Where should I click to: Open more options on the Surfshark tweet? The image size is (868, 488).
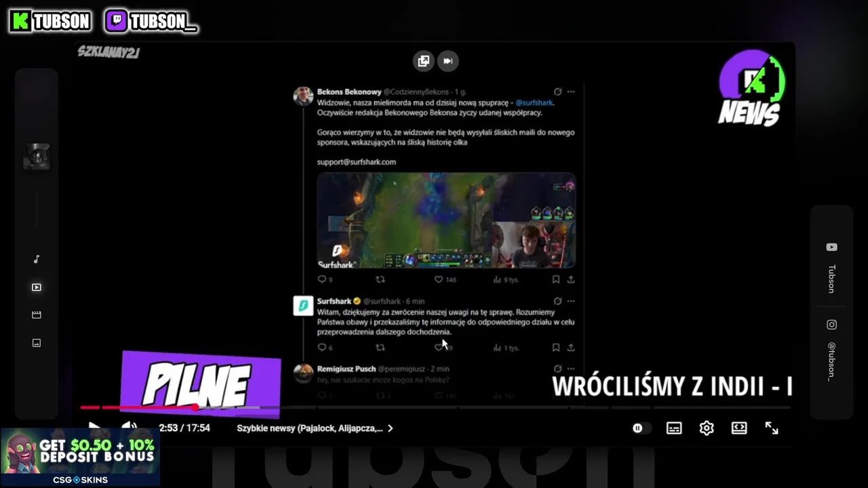pyautogui.click(x=571, y=301)
